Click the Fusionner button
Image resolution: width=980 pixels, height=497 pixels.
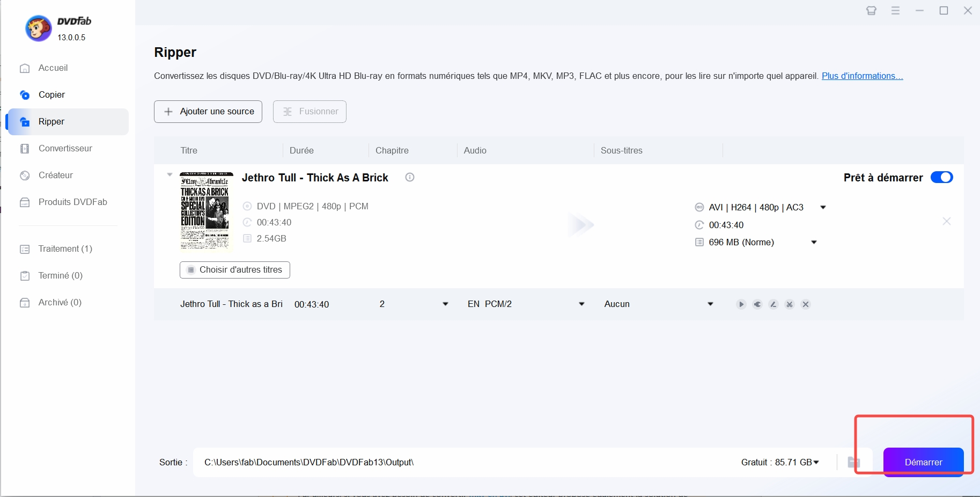point(310,112)
